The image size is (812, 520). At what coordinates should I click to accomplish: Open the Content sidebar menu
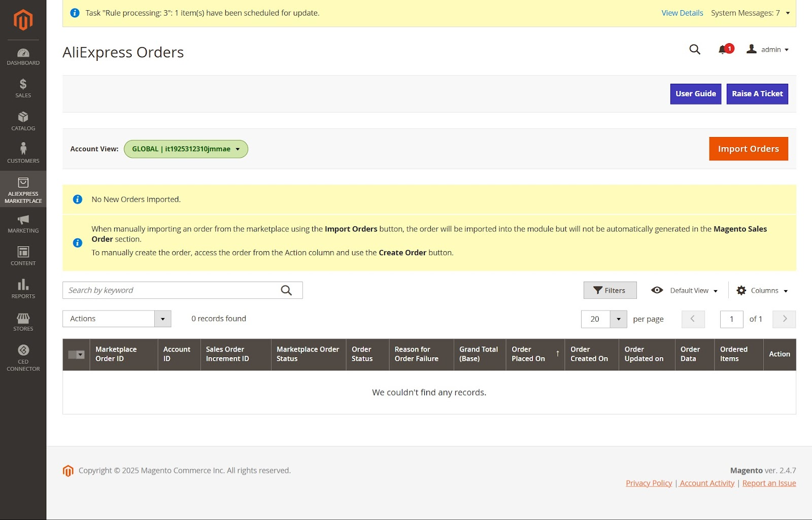23,256
